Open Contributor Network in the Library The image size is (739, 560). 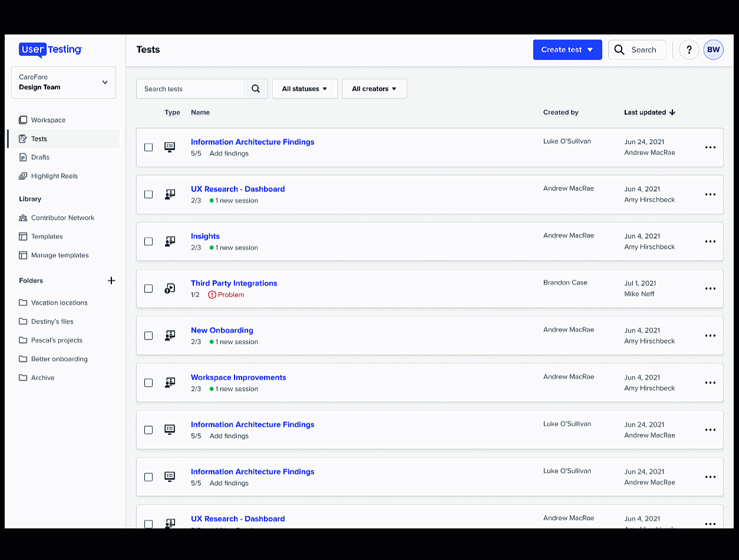(x=62, y=218)
